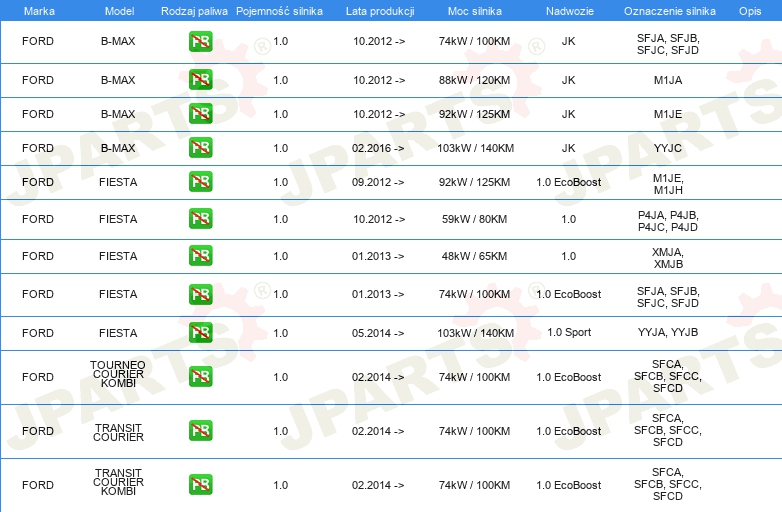Click the Rodzaj paliwa column header
782x512 pixels.
[193, 10]
